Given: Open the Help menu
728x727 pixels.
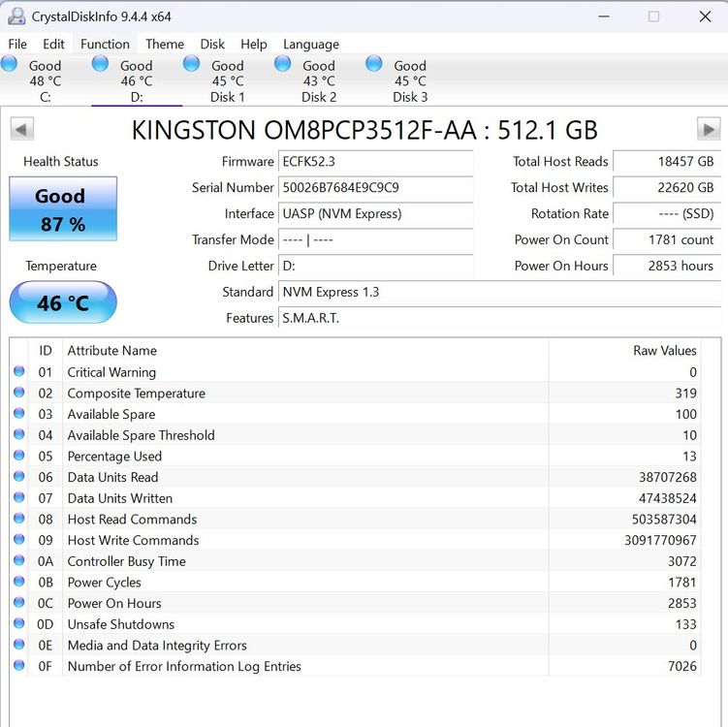Looking at the screenshot, I should point(254,44).
